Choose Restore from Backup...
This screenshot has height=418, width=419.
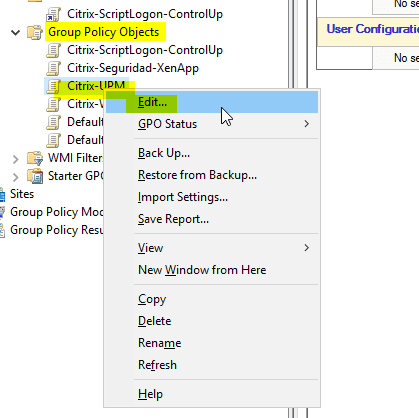pos(212,175)
